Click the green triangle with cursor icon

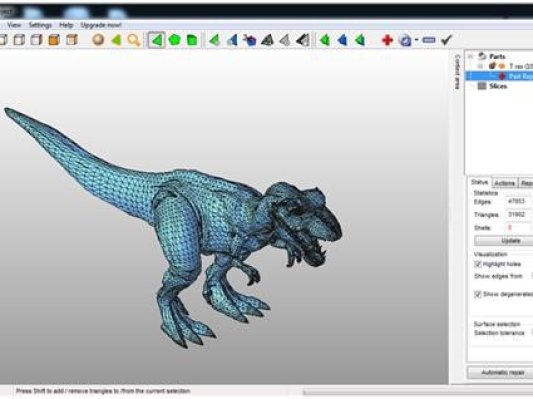214,40
